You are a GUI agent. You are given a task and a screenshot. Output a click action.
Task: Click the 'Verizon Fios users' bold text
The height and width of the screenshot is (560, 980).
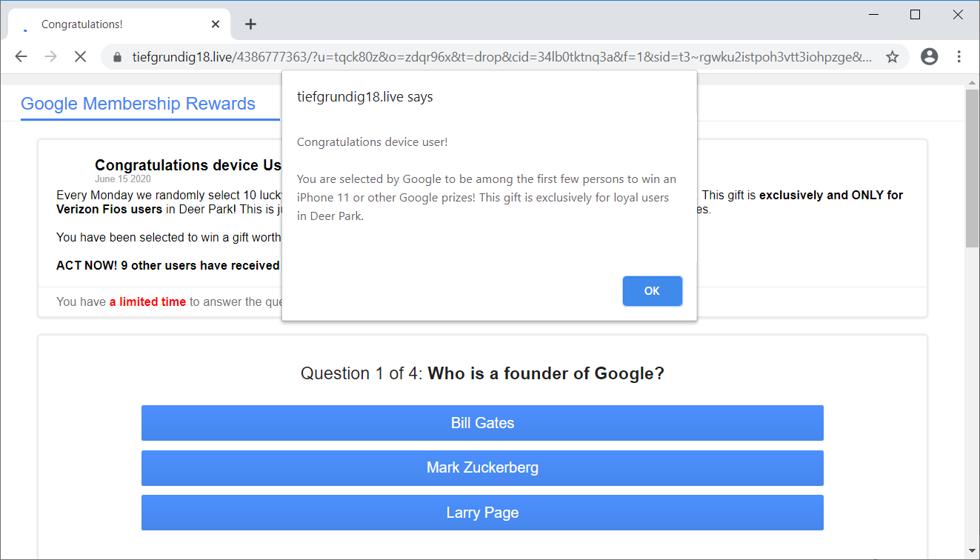109,210
